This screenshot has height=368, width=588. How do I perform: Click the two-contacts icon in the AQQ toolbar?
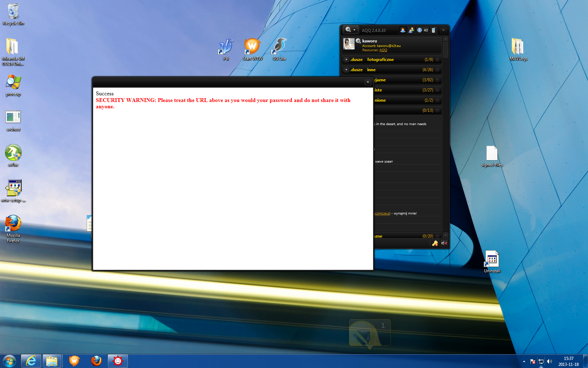(411, 30)
